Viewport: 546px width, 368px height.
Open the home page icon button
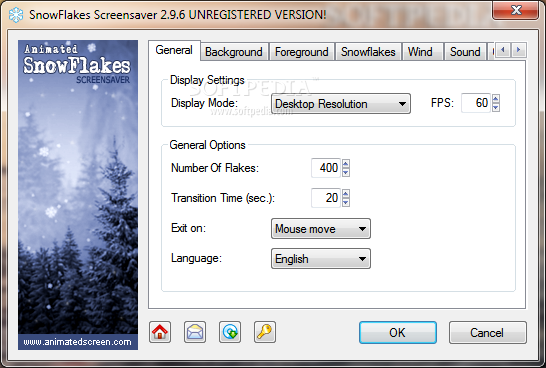pyautogui.click(x=160, y=332)
